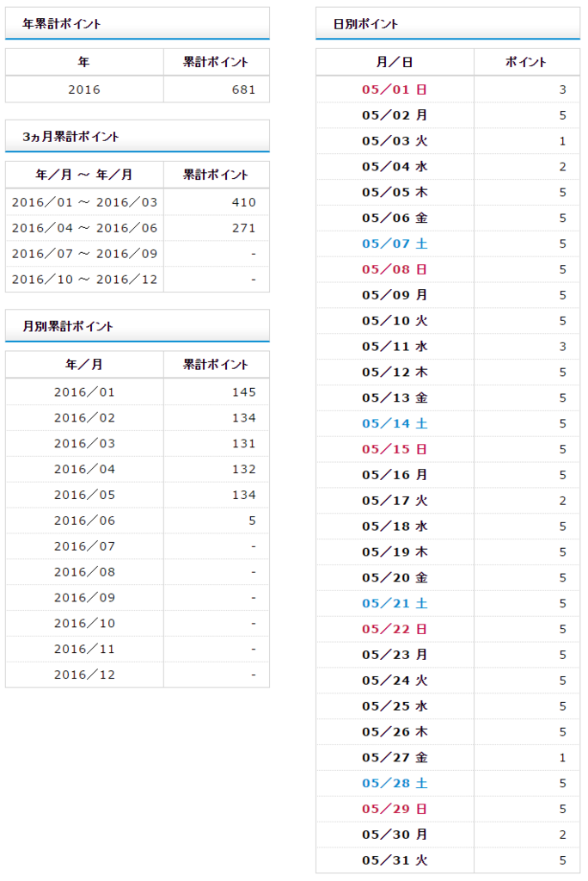Viewport: 588px width, 881px height.
Task: Click the 2016/01 ～ 2016/03 quarter row
Action: coord(137,202)
